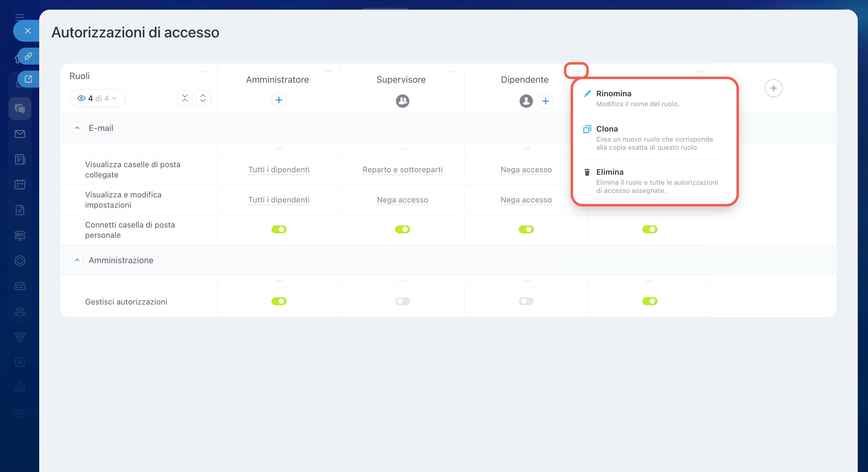Open page in new window icon
Screen dimensions: 868x472
[28, 79]
